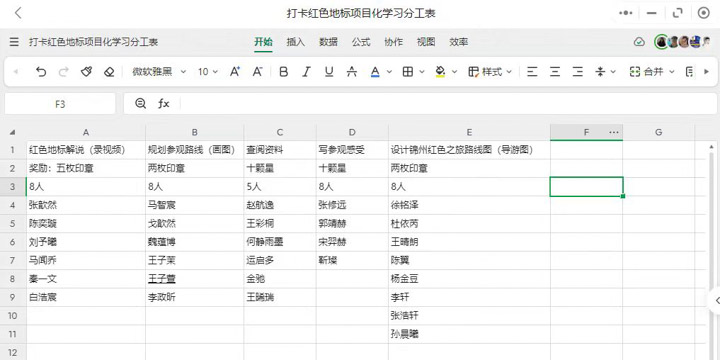Select row 3 header
This screenshot has width=720, height=360.
tap(13, 187)
